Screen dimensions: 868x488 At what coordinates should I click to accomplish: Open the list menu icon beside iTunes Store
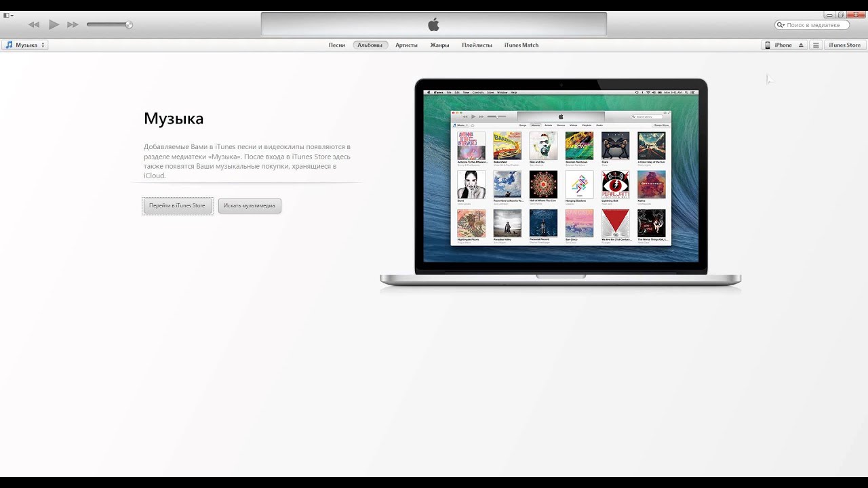[816, 45]
